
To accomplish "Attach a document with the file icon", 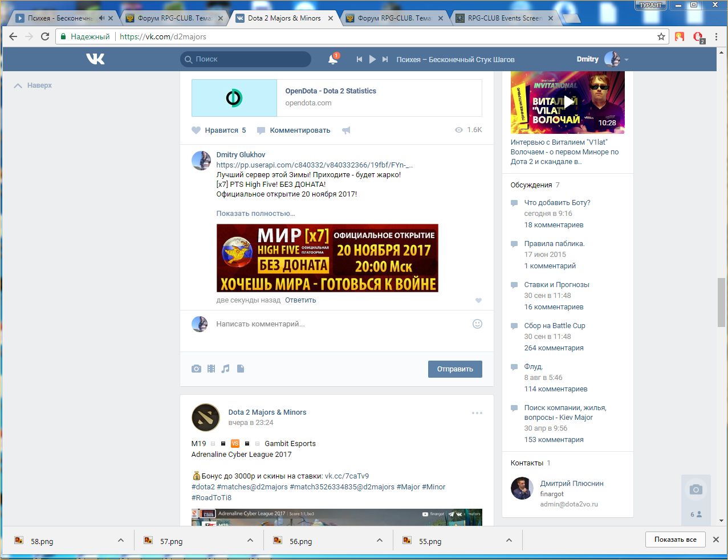I will pyautogui.click(x=241, y=369).
